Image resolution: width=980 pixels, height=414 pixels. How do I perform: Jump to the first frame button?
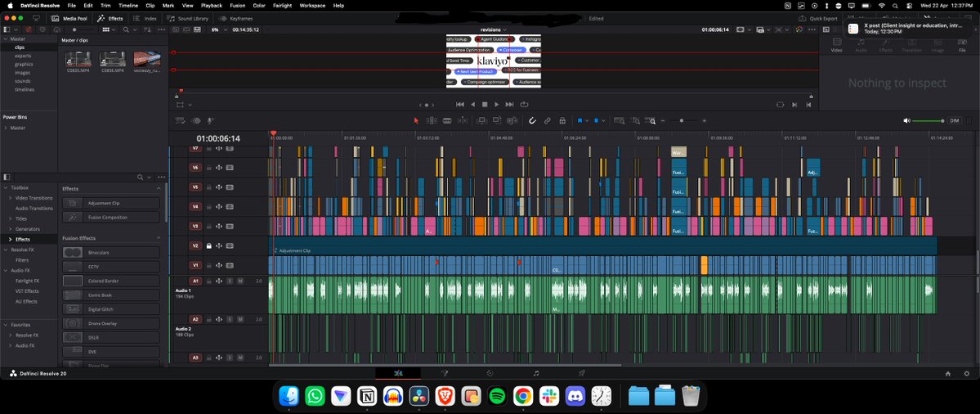coord(460,105)
